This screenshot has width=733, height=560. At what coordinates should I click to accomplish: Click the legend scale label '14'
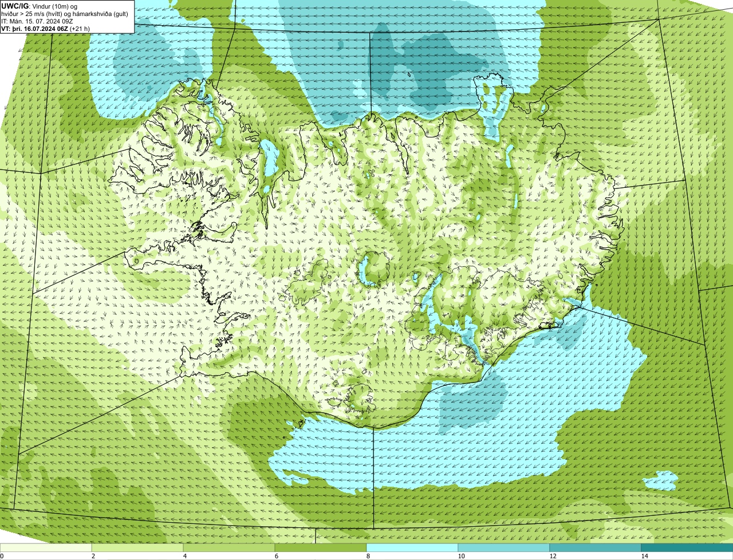(644, 556)
